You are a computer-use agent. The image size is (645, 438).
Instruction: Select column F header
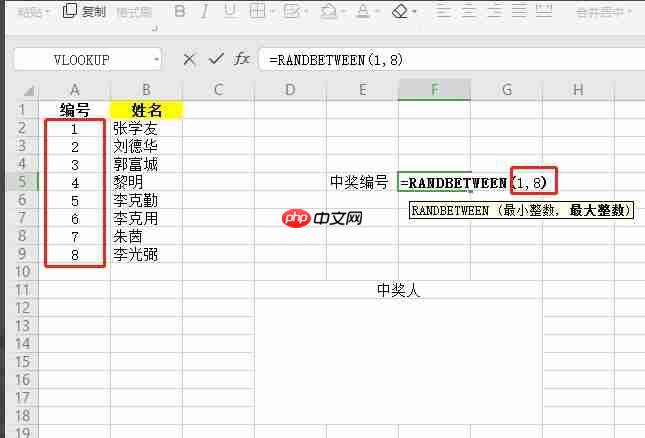pyautogui.click(x=434, y=89)
